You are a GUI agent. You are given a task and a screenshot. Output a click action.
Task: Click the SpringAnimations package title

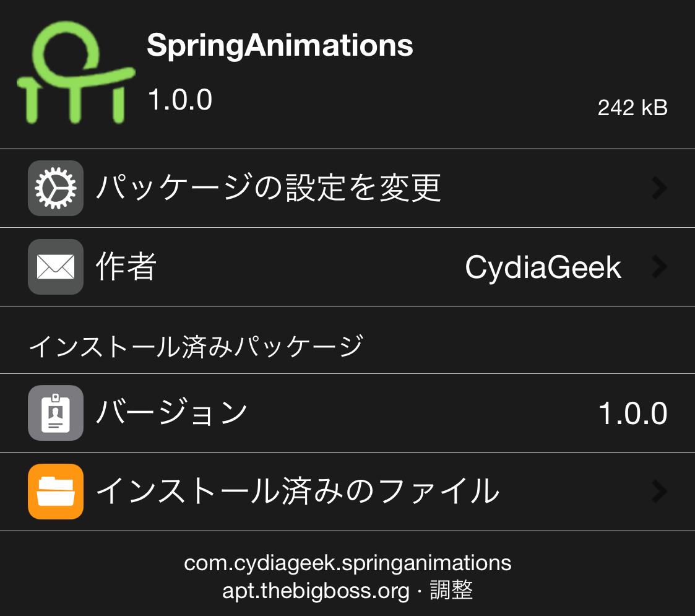coord(280,45)
